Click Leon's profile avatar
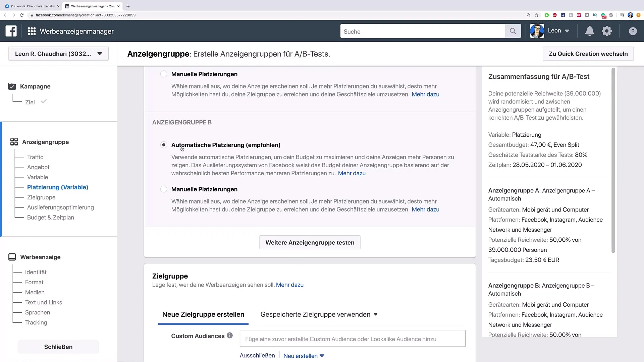The width and height of the screenshot is (644, 362). point(537,31)
